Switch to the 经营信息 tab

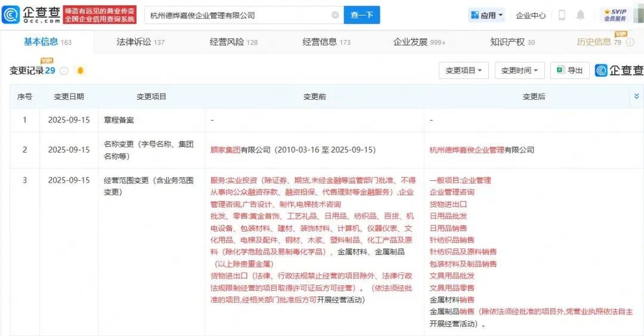pyautogui.click(x=327, y=42)
